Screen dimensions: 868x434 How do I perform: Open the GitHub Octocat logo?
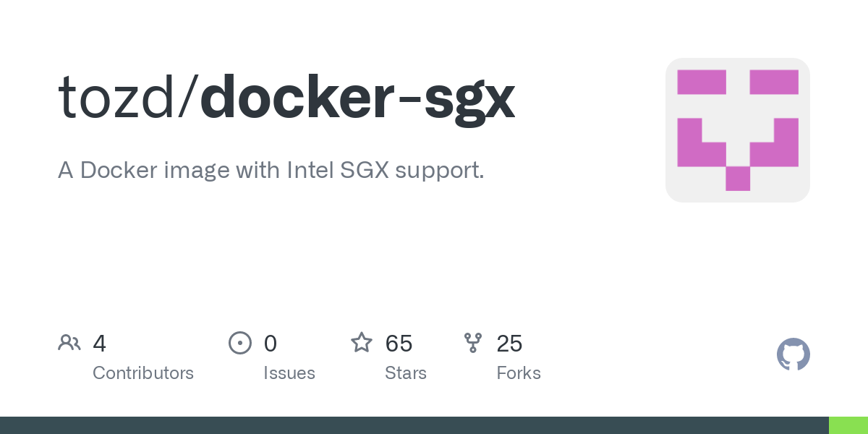coord(793,354)
